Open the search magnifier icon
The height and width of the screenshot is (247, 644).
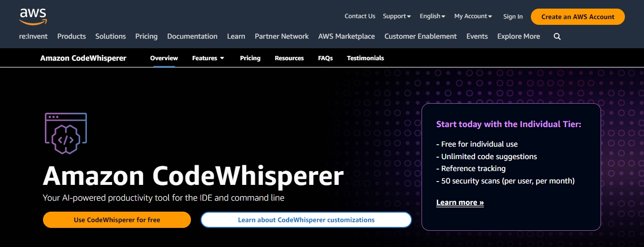(x=557, y=36)
